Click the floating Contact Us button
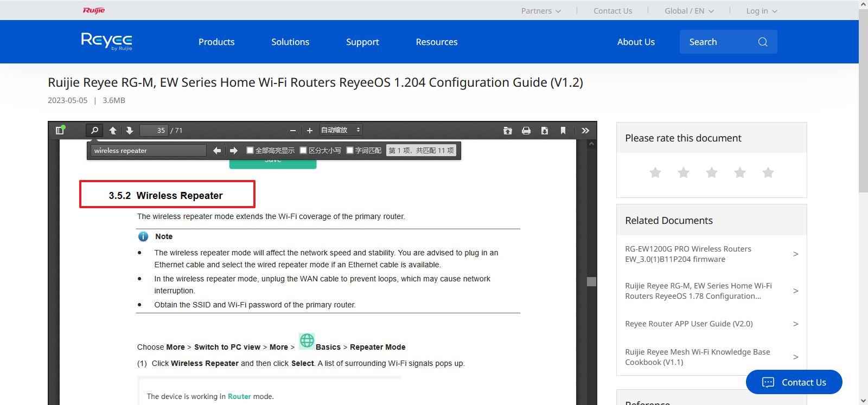The width and height of the screenshot is (868, 405). pos(794,382)
